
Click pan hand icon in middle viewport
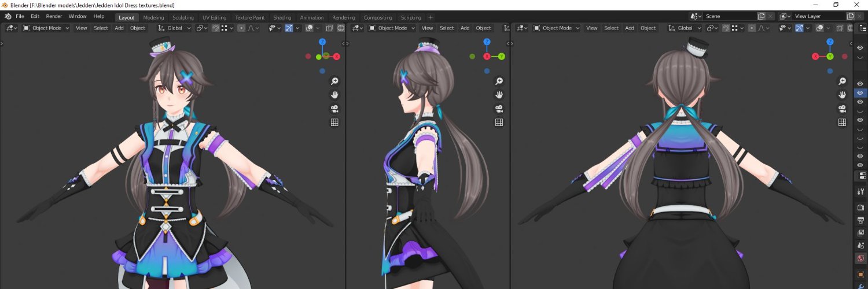click(x=499, y=95)
